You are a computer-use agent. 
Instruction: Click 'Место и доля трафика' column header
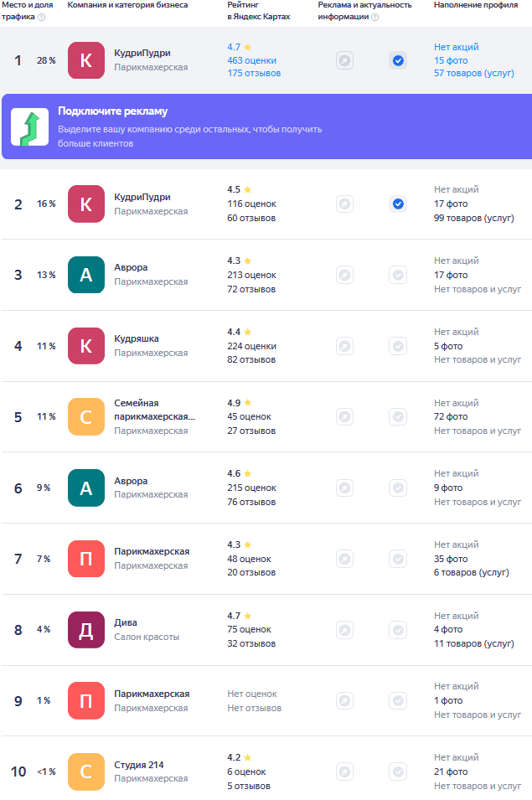click(x=28, y=11)
